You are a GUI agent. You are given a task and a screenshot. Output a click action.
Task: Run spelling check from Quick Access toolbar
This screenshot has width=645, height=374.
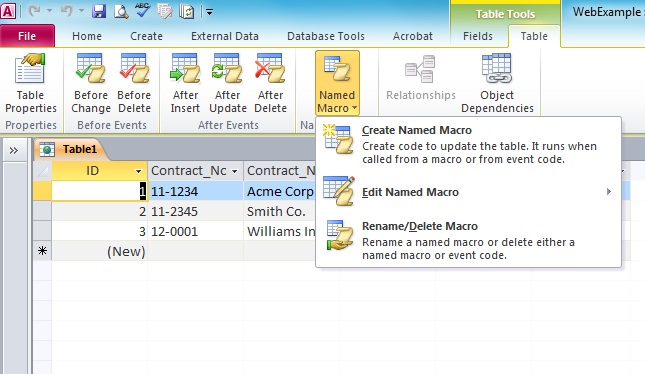click(142, 11)
